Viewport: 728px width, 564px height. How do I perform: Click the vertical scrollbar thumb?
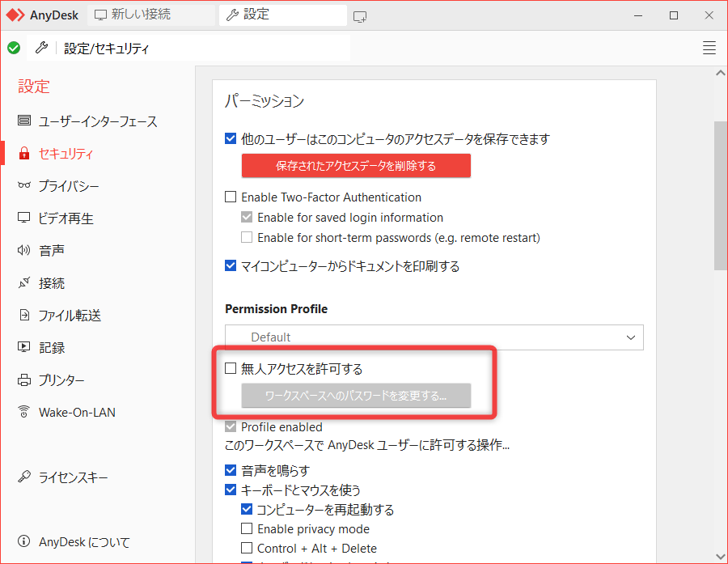click(721, 195)
